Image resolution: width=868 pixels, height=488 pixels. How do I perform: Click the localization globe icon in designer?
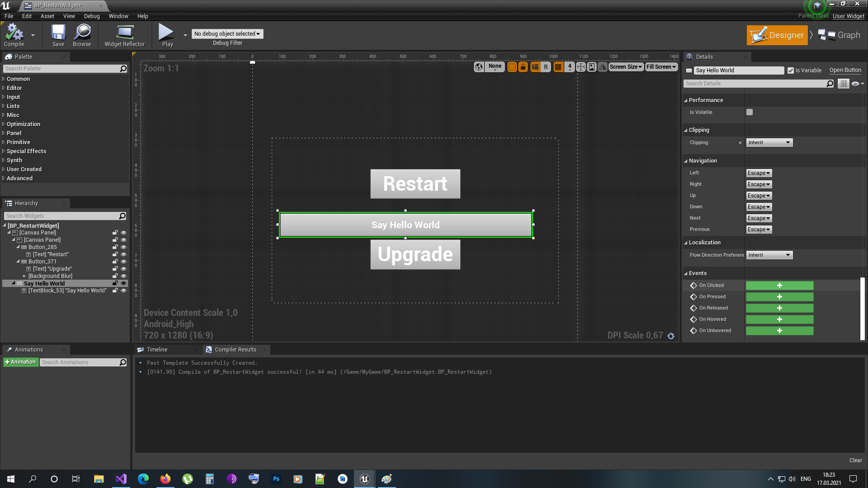(x=479, y=67)
